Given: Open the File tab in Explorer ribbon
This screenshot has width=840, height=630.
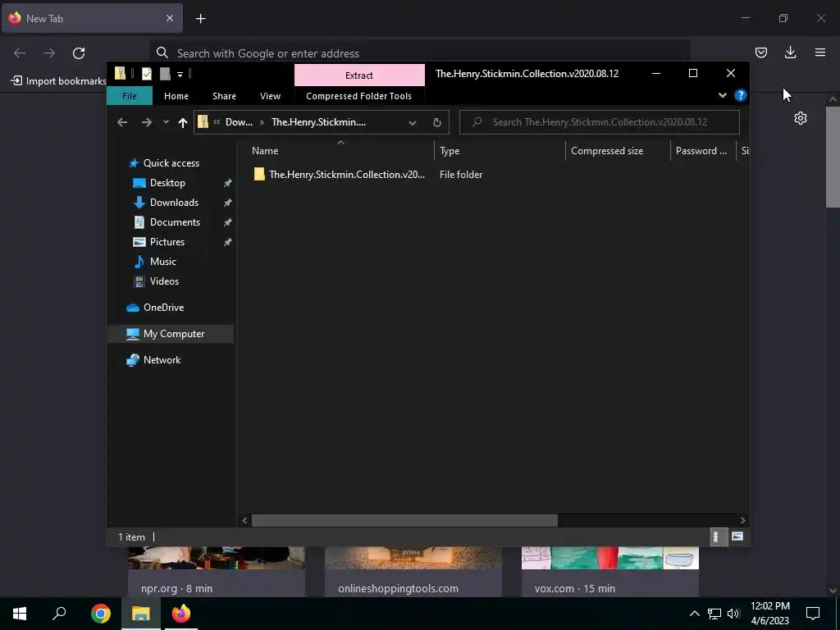Looking at the screenshot, I should (x=130, y=96).
